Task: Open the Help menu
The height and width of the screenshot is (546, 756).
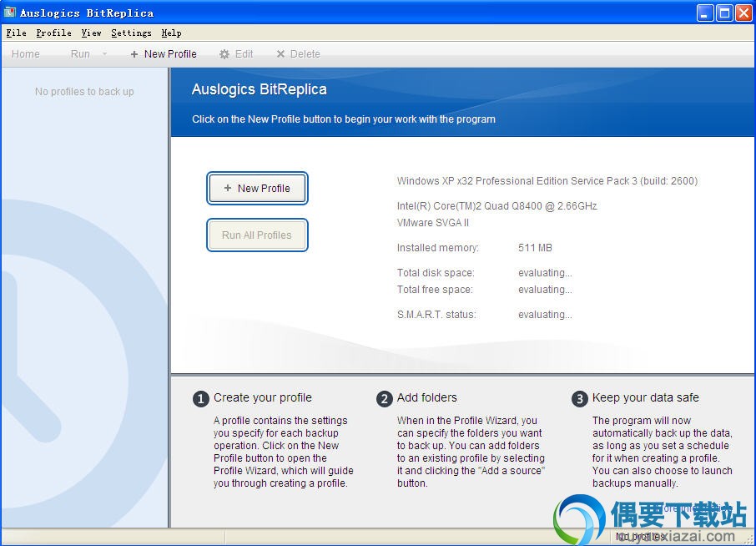Action: pos(171,33)
